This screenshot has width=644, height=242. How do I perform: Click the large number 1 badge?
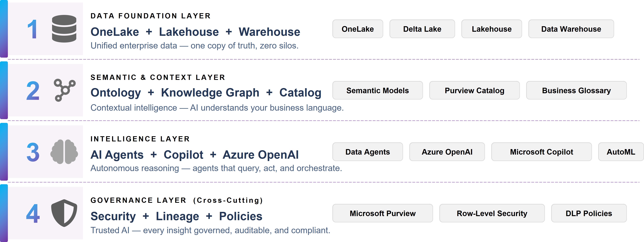[x=33, y=29]
